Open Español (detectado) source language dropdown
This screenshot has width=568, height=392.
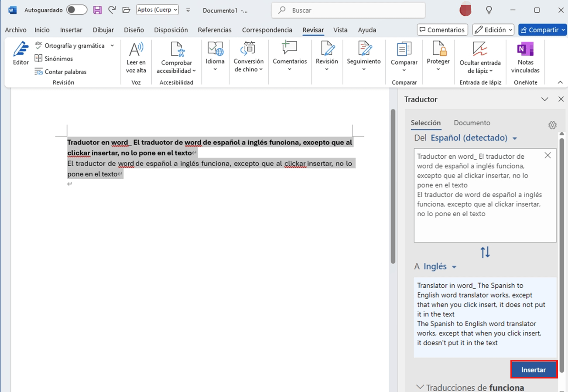pyautogui.click(x=474, y=138)
